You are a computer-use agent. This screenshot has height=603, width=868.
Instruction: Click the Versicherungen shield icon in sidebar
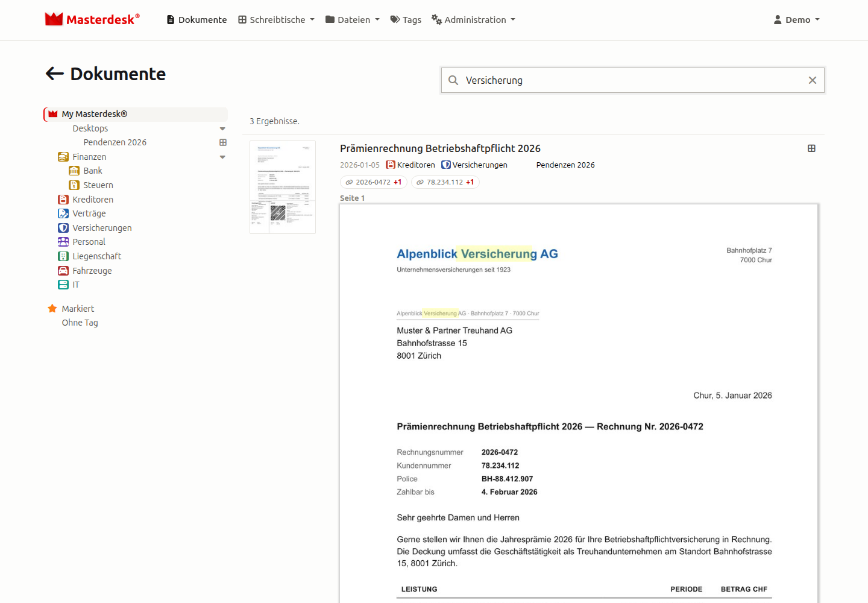tap(63, 228)
